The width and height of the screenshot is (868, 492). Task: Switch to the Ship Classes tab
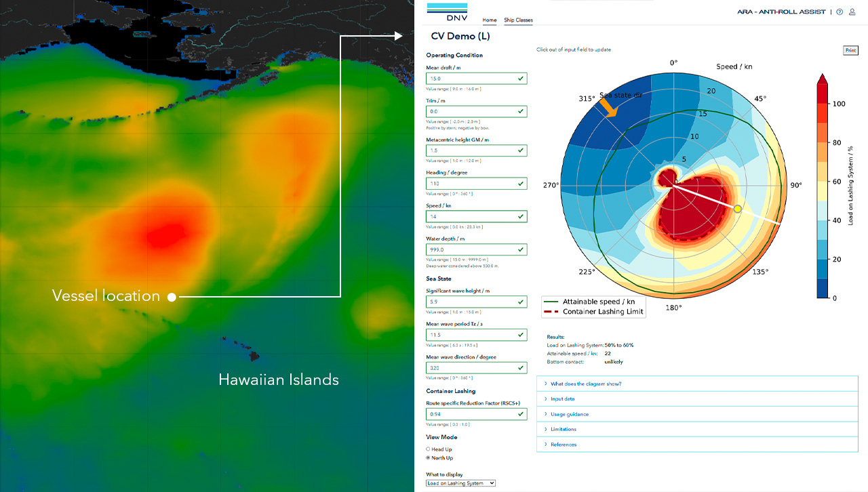(518, 20)
